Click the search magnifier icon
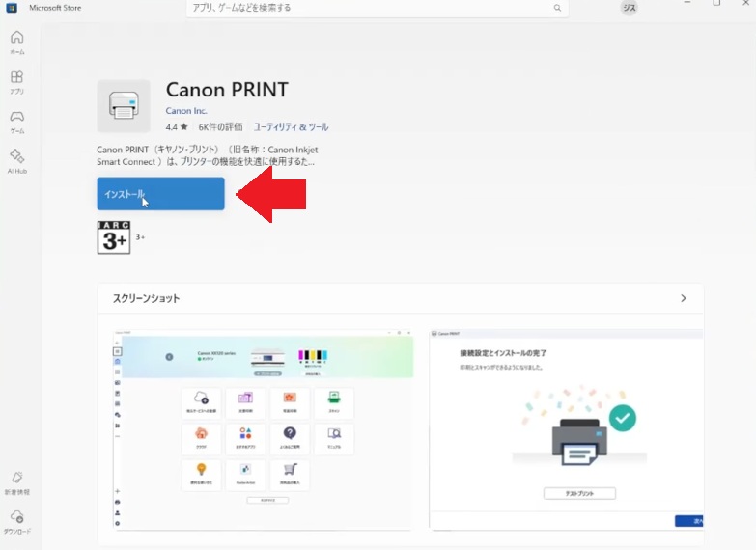756x550 pixels. click(557, 8)
